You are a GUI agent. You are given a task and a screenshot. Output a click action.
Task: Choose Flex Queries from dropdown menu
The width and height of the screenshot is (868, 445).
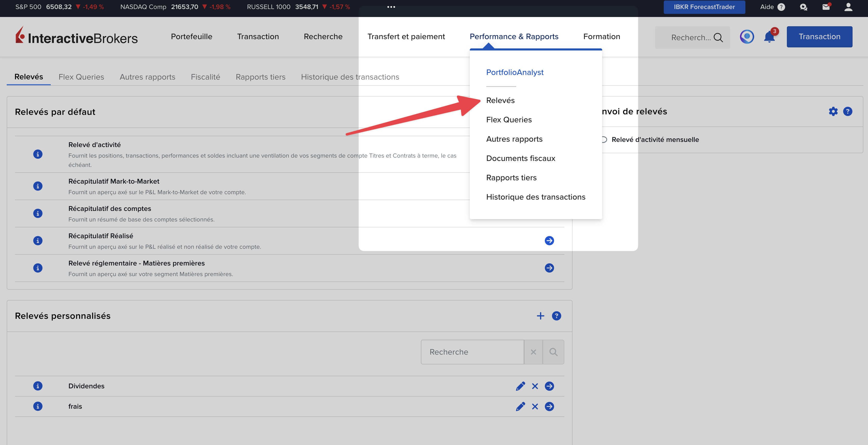click(509, 119)
